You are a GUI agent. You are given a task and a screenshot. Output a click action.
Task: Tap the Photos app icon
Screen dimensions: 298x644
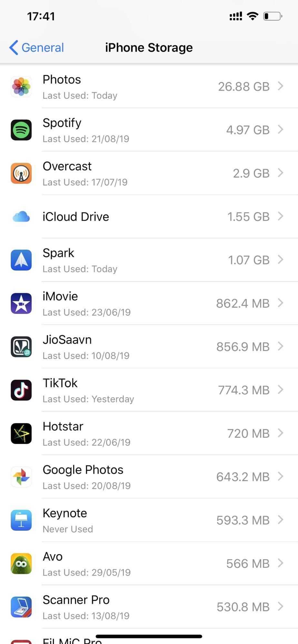[x=21, y=87]
